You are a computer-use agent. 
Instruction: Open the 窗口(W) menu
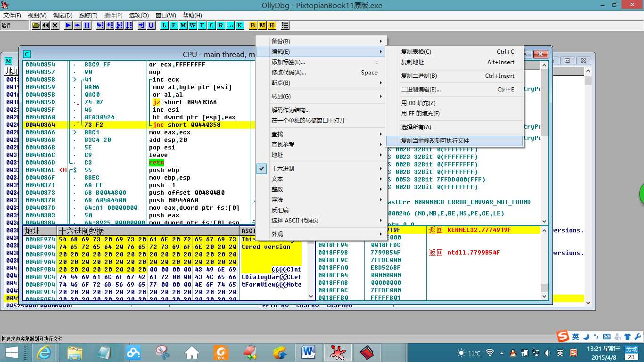tap(165, 16)
